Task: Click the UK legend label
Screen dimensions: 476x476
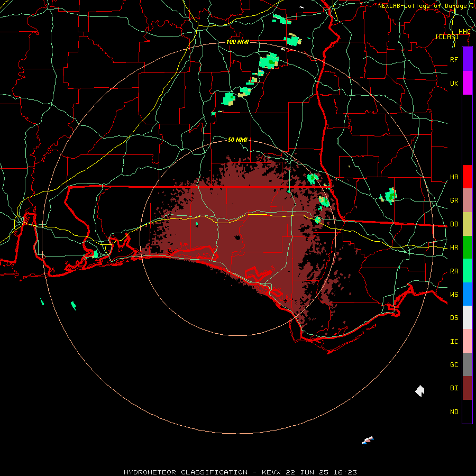Action: (454, 83)
